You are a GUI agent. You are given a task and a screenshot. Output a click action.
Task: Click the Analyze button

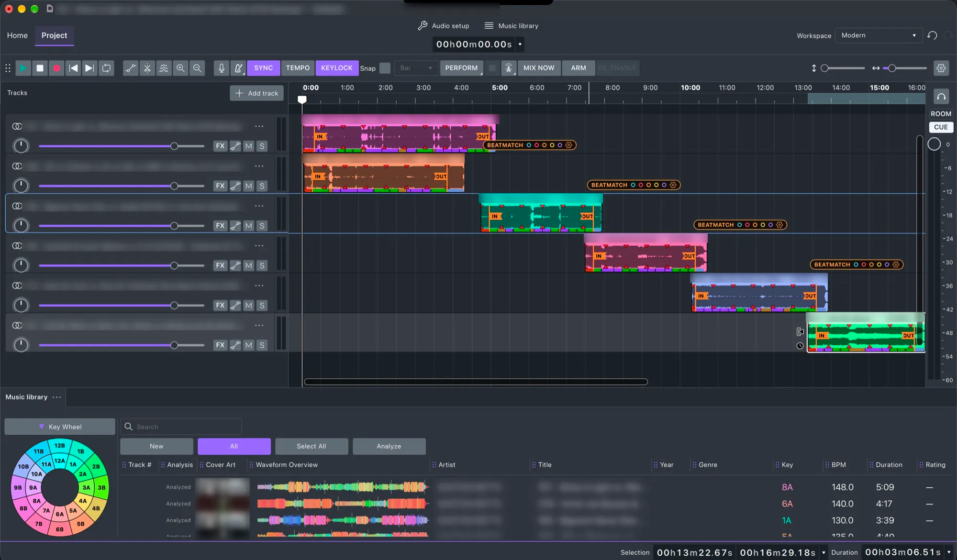389,446
